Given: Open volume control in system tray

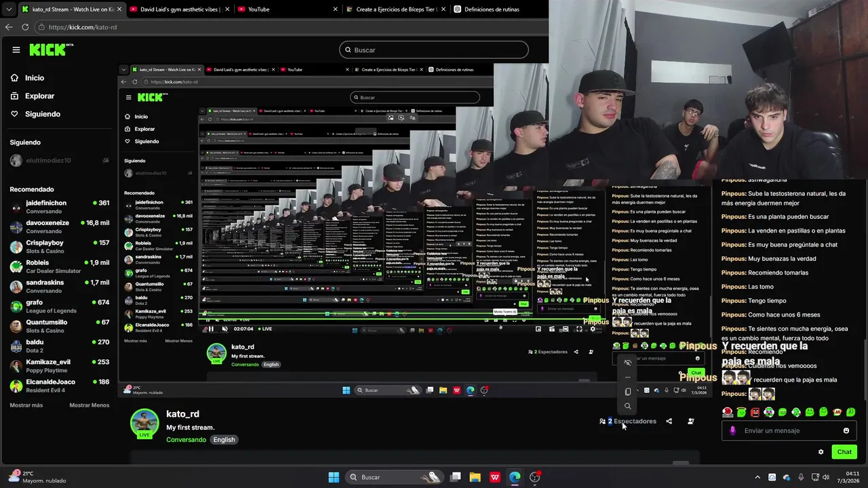Looking at the screenshot, I should point(826,477).
